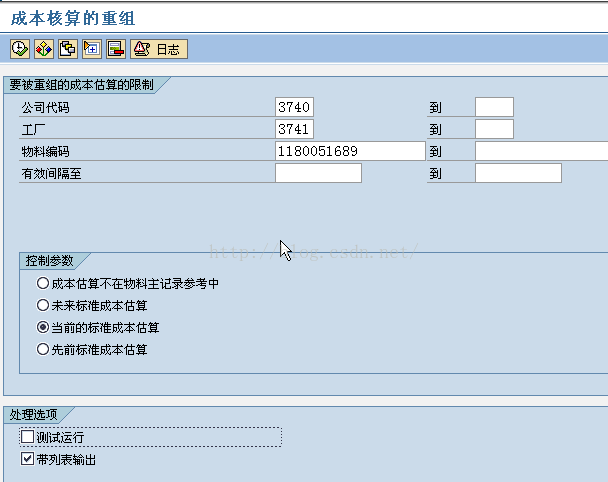The width and height of the screenshot is (608, 482).
Task: Enable the 测试运行 checkbox
Action: (28, 437)
